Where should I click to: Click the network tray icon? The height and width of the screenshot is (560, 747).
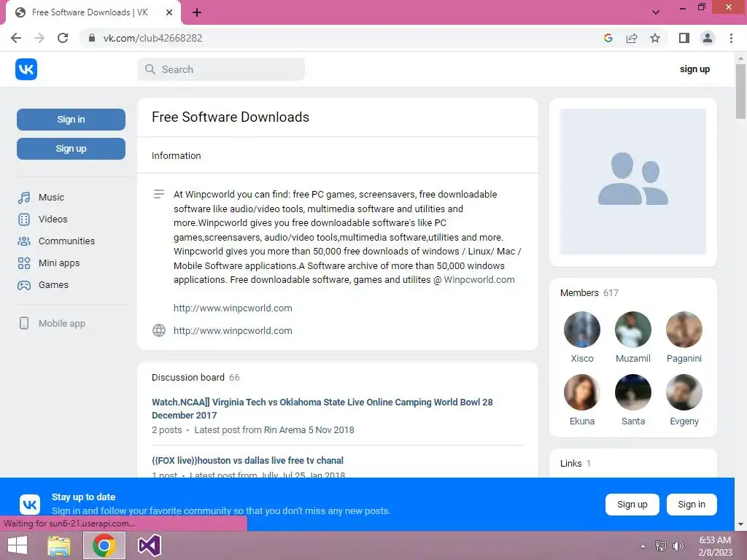(661, 546)
